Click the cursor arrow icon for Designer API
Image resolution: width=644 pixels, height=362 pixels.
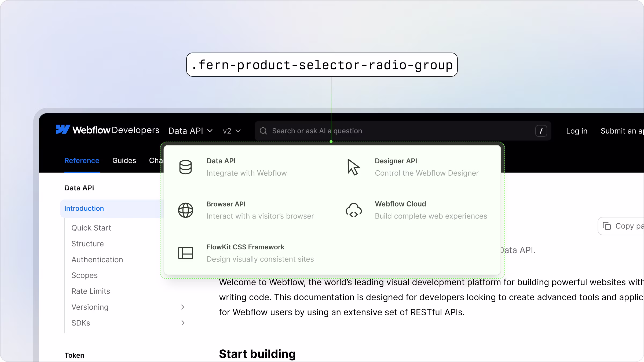(x=354, y=167)
